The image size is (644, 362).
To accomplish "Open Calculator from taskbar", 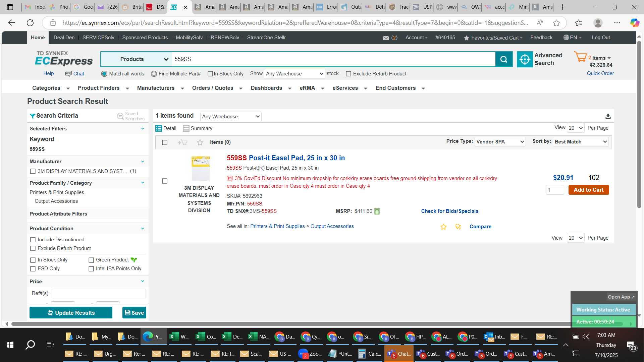I will [x=370, y=354].
